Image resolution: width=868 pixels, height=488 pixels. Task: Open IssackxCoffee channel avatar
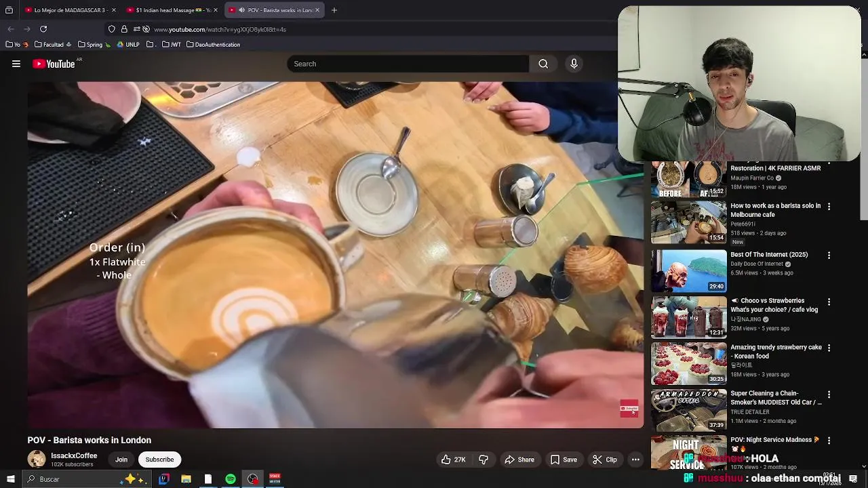pos(37,459)
